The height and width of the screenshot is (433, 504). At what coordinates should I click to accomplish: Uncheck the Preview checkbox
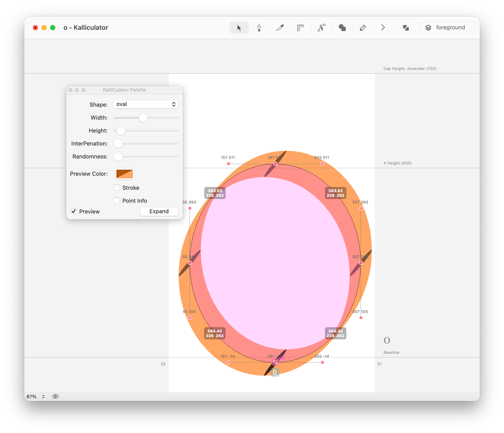point(74,211)
